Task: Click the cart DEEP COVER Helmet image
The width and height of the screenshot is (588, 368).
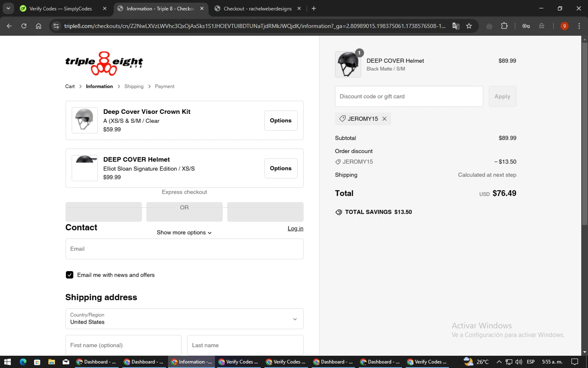Action: pos(348,64)
